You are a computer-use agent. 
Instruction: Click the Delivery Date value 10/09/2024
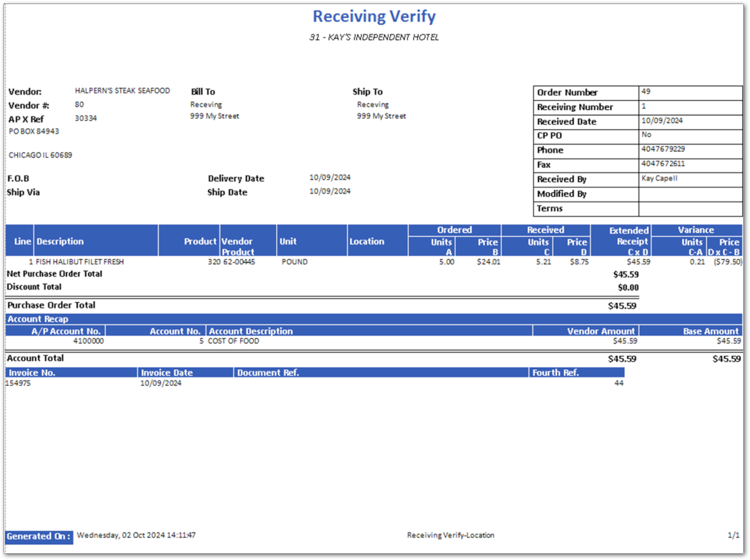330,177
